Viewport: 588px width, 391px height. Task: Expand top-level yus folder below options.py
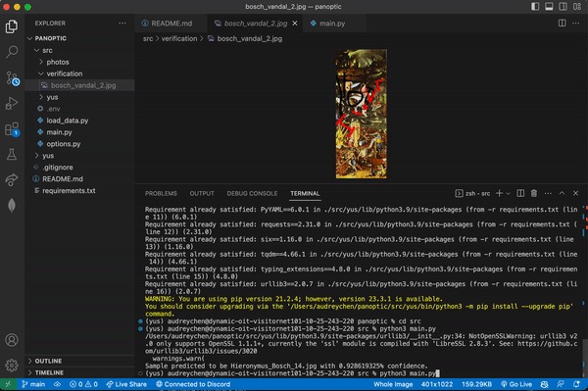point(80,156)
